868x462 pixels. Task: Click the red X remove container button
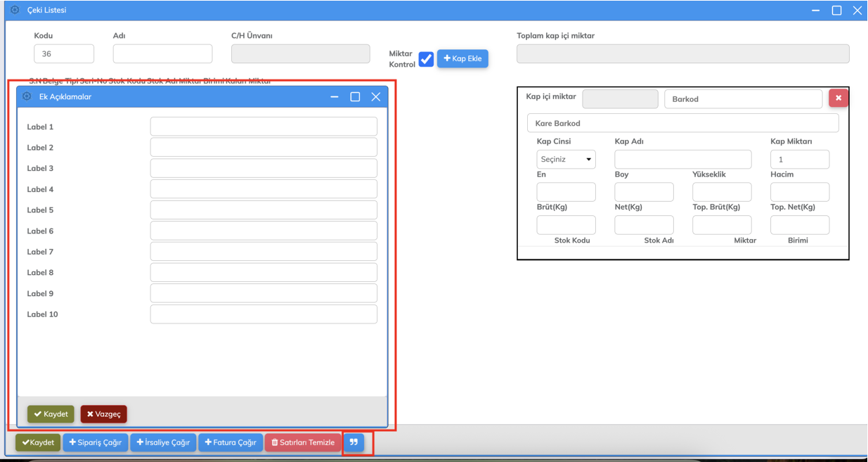click(x=838, y=98)
